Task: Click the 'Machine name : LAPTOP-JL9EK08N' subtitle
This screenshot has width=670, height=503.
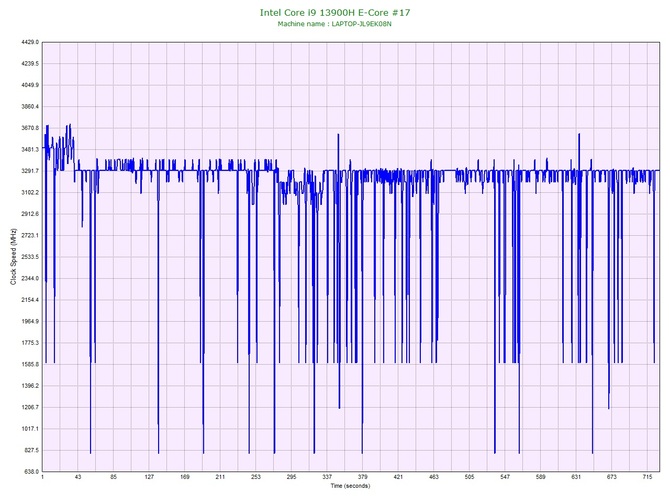Action: click(x=335, y=24)
